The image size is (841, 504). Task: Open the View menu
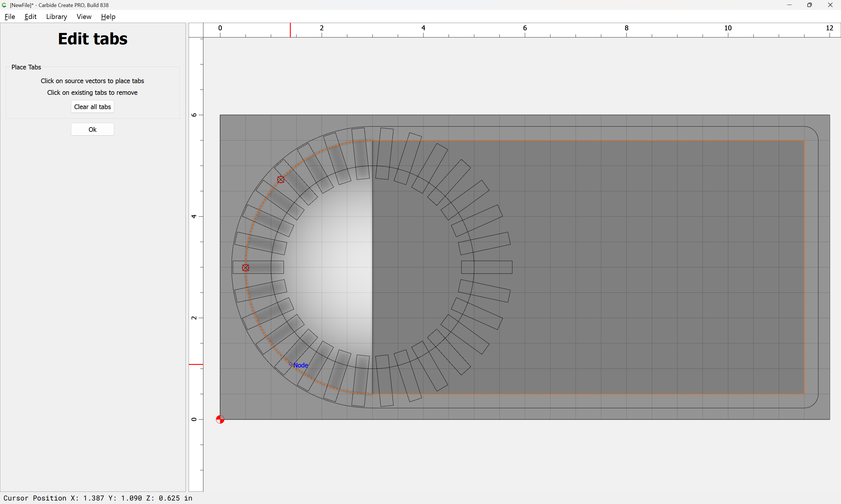84,17
